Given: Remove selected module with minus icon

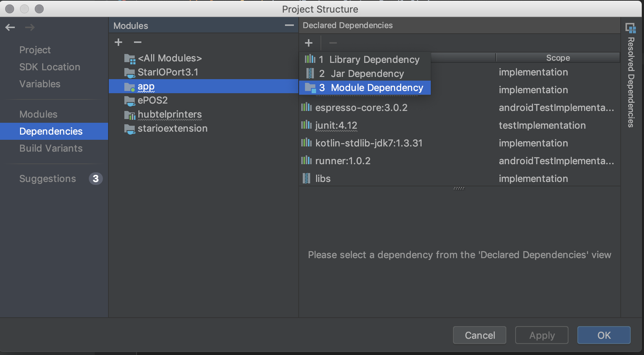Looking at the screenshot, I should [x=138, y=42].
